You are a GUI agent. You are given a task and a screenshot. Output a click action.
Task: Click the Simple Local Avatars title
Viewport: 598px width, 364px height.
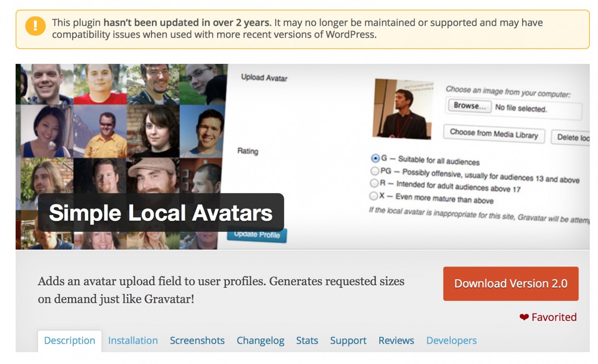161,212
